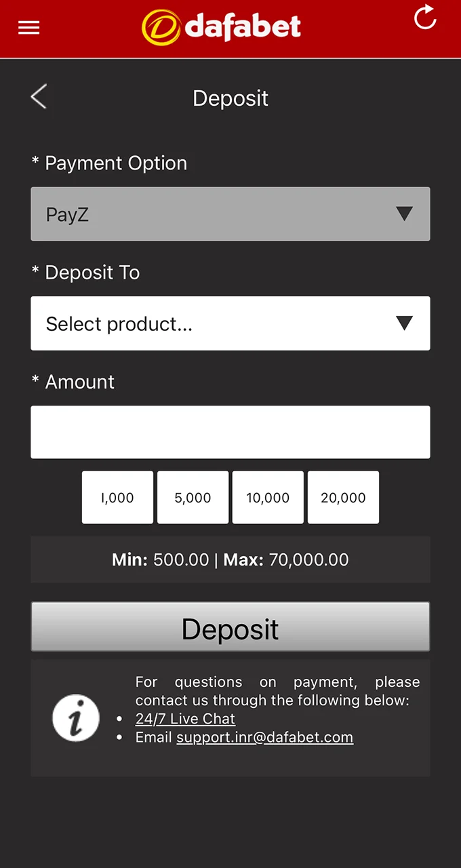This screenshot has height=868, width=461.
Task: Open the hamburger menu
Action: [x=29, y=28]
